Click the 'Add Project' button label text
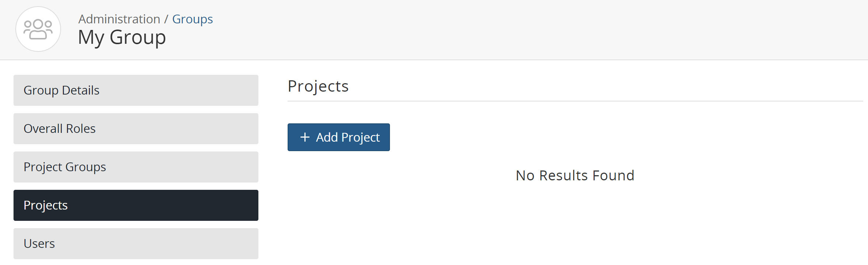The width and height of the screenshot is (868, 265). (348, 137)
